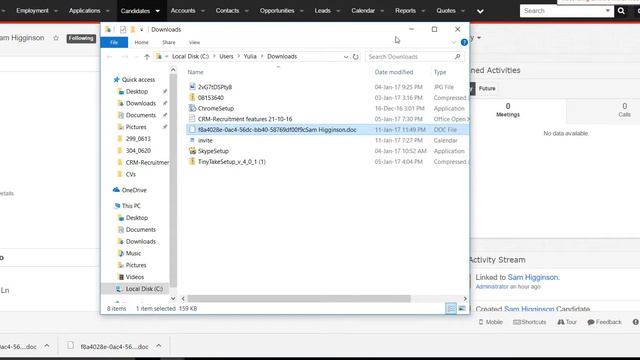Viewport: 640px width, 360px height.
Task: Select the Sam Higginson.doc file row
Action: click(327, 130)
